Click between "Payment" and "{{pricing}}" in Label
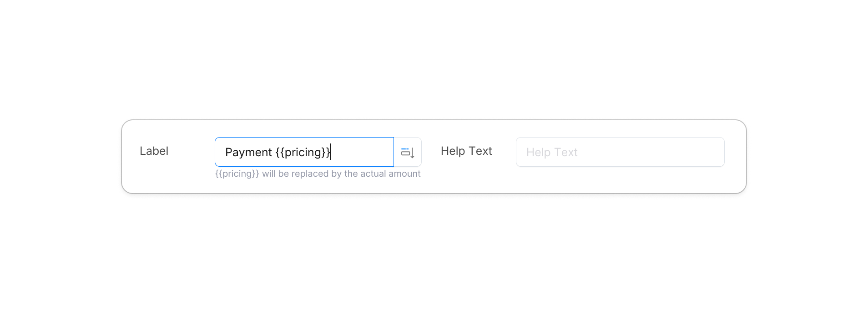The image size is (868, 317). pos(274,153)
